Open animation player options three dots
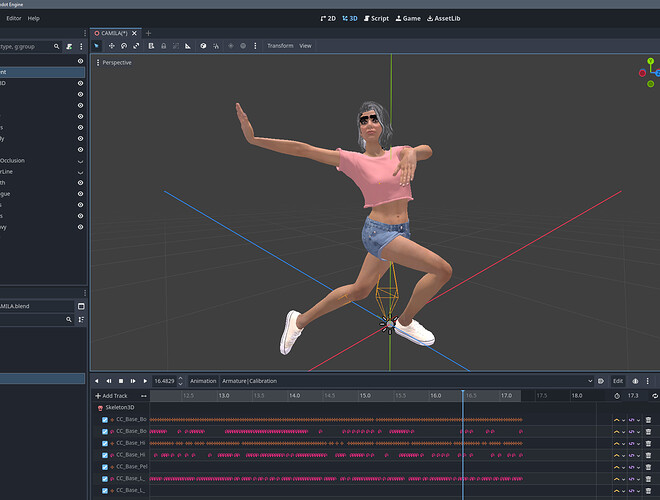The height and width of the screenshot is (500, 660). coord(647,381)
